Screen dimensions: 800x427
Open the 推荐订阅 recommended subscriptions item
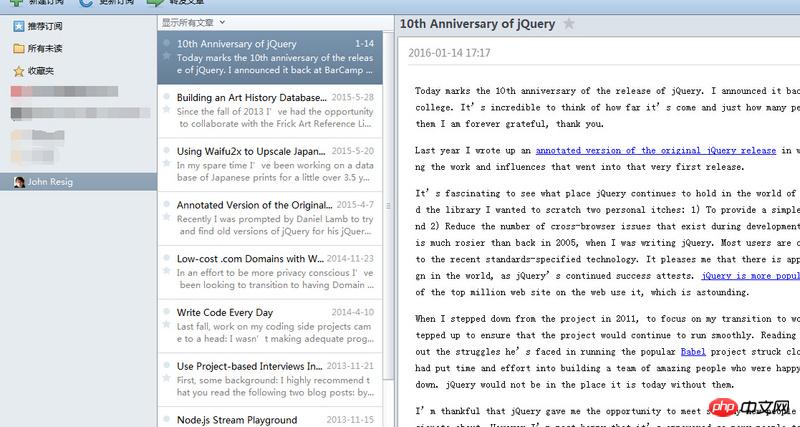tap(37, 27)
